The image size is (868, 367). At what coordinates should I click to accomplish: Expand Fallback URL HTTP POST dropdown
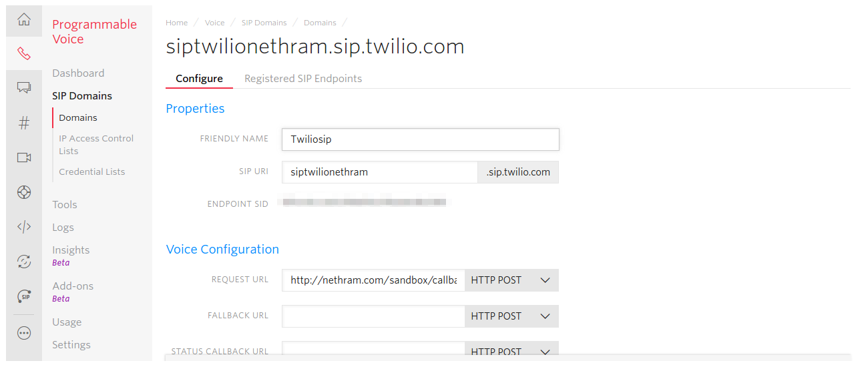point(511,316)
